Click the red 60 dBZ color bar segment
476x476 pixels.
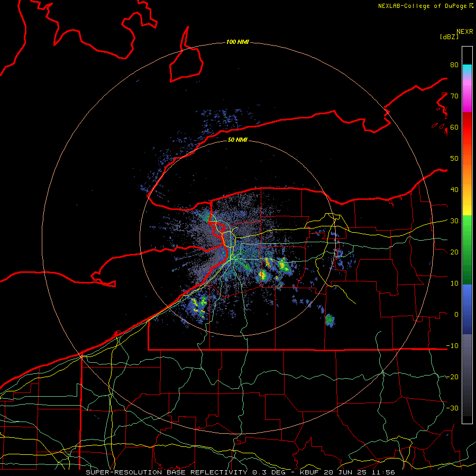[x=467, y=127]
